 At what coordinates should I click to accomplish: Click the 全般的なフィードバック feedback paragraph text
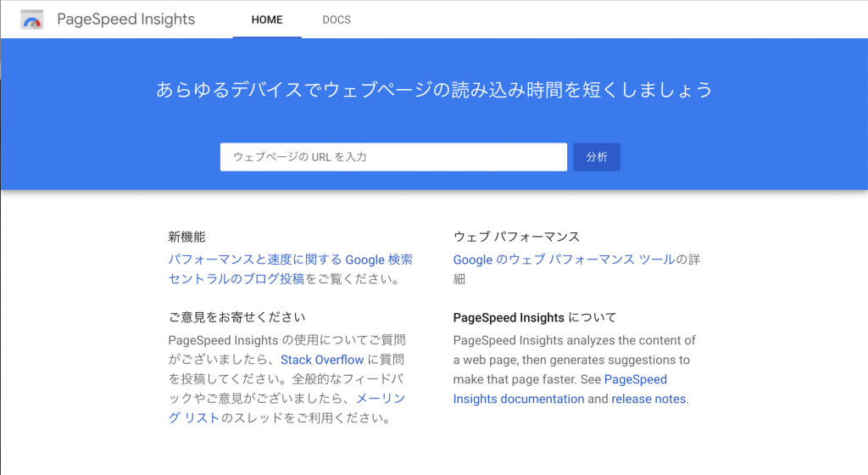[288, 379]
